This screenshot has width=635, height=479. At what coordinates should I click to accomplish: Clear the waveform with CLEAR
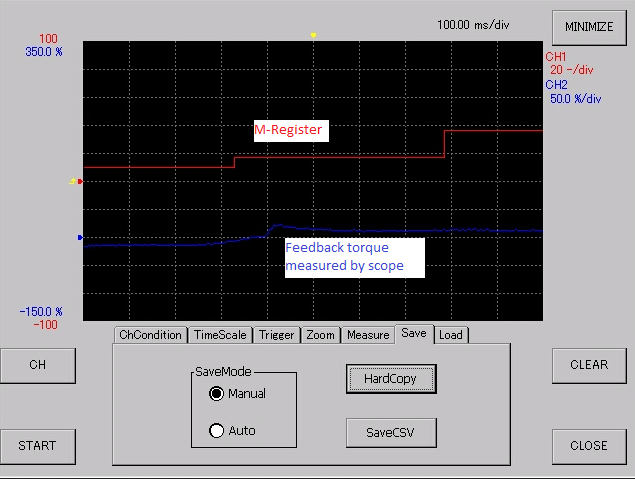tap(589, 365)
